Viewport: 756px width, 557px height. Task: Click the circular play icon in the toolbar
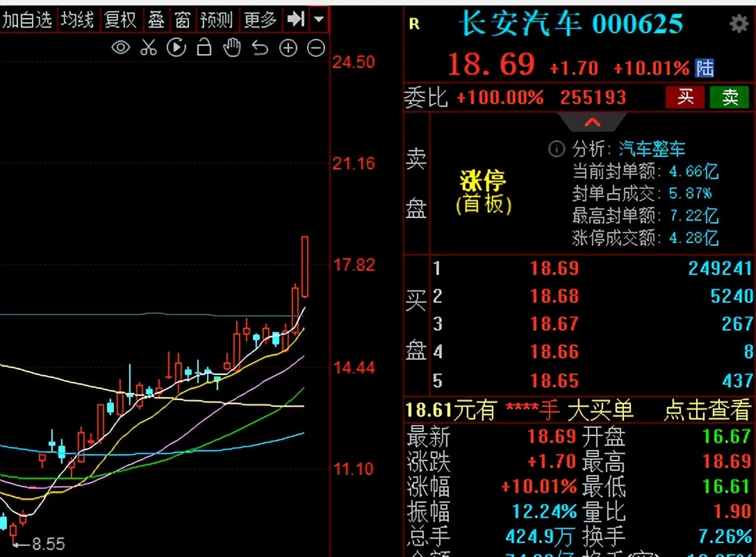(x=176, y=47)
